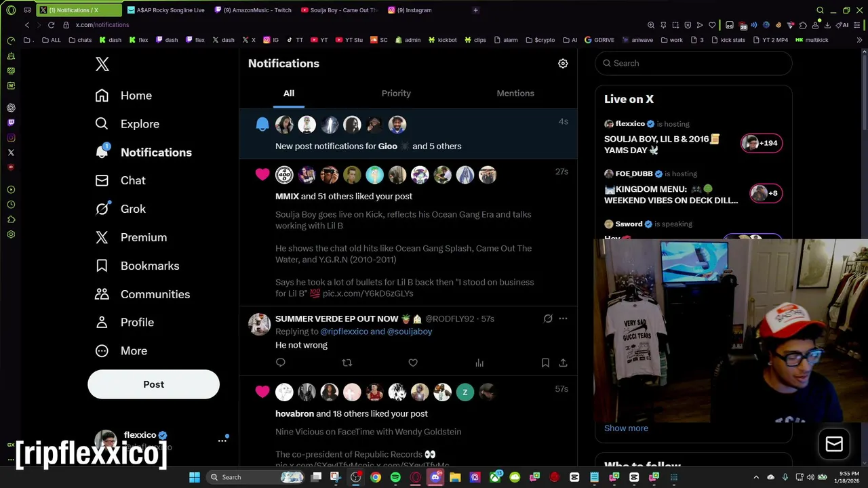Go back using browser back arrow
Viewport: 868px width, 488px height.
click(27, 25)
